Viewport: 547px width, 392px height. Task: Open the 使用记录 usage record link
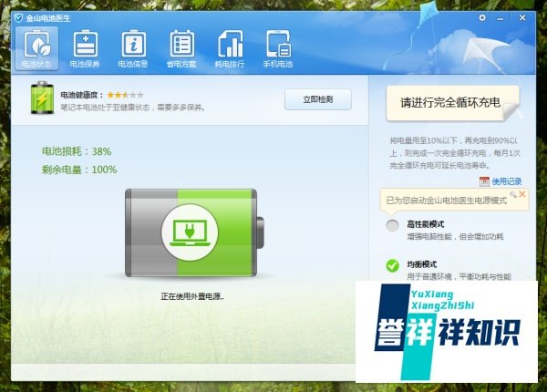click(x=507, y=181)
